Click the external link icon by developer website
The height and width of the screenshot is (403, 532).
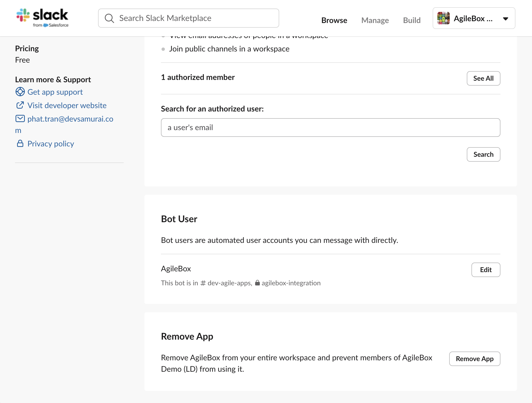tap(20, 105)
